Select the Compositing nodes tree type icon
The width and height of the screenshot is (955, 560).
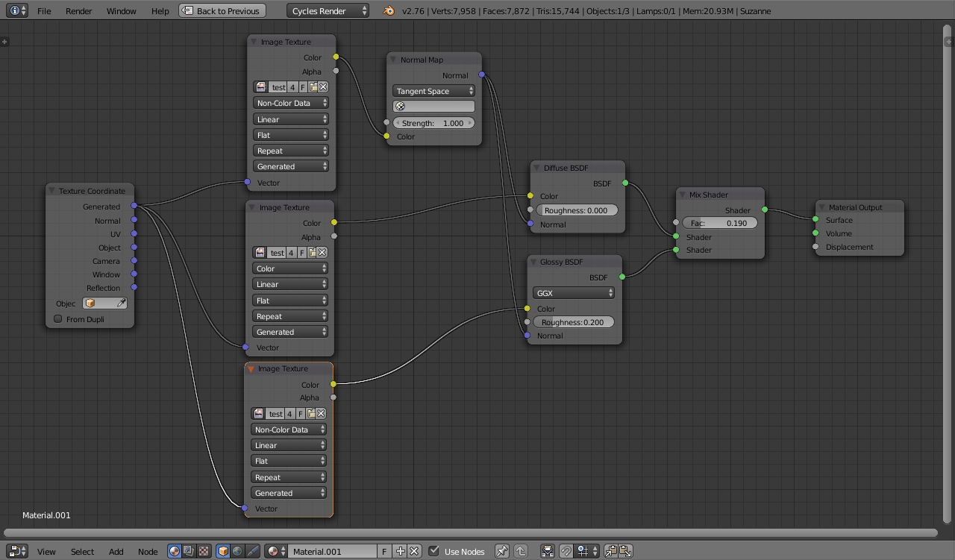coord(189,551)
